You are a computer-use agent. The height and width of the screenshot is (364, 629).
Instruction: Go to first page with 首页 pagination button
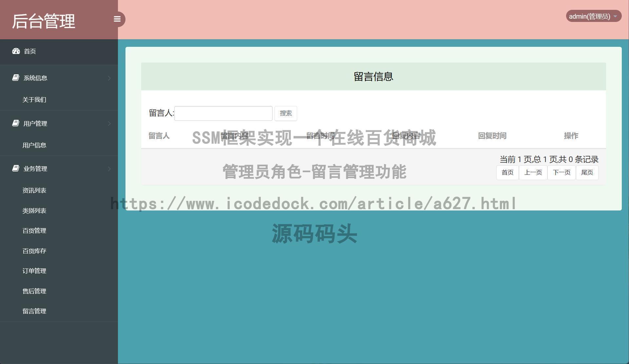click(507, 173)
